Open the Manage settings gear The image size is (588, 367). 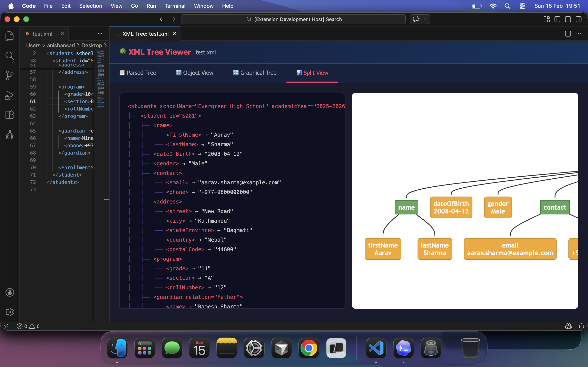pyautogui.click(x=9, y=312)
